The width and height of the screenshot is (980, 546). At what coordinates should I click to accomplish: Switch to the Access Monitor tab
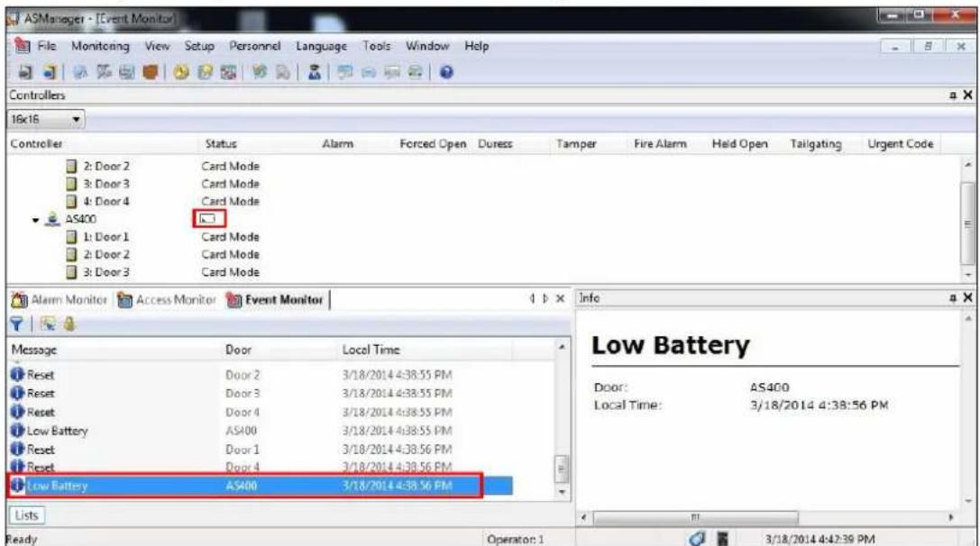click(x=167, y=300)
